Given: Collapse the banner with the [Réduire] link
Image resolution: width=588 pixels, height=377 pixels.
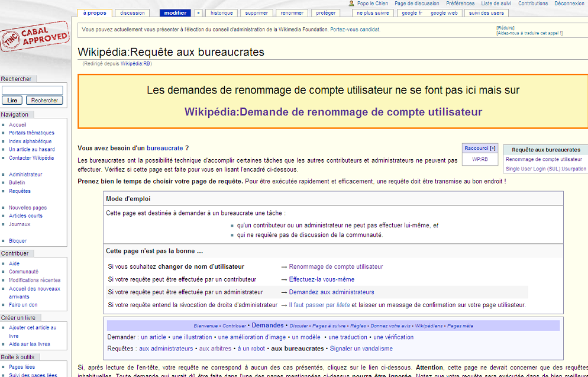Looking at the screenshot, I should coord(505,28).
